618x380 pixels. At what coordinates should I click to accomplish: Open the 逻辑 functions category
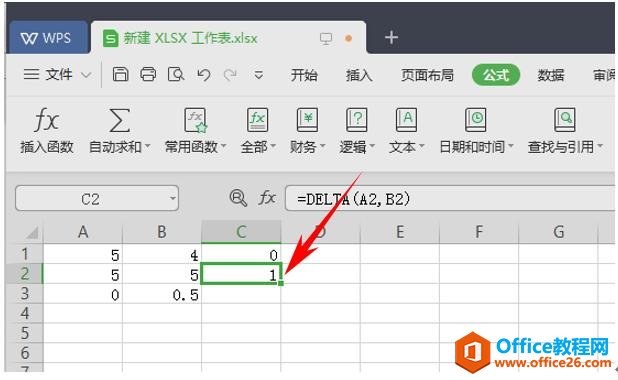click(x=357, y=130)
